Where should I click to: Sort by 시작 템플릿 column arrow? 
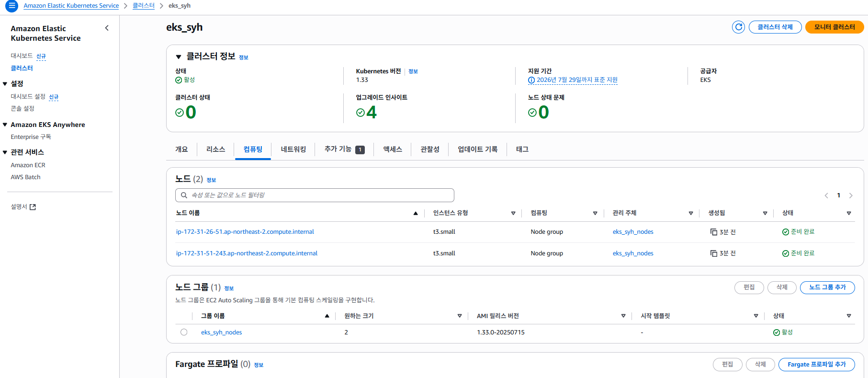(756, 316)
